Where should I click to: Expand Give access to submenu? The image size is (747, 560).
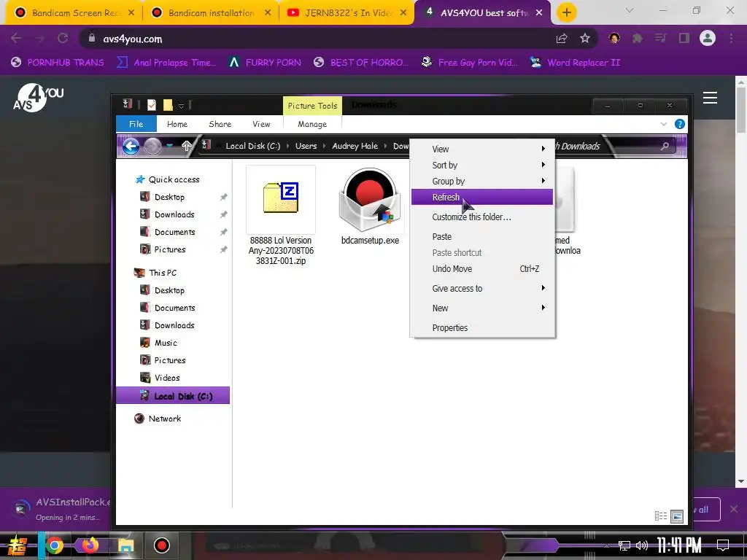[481, 289]
